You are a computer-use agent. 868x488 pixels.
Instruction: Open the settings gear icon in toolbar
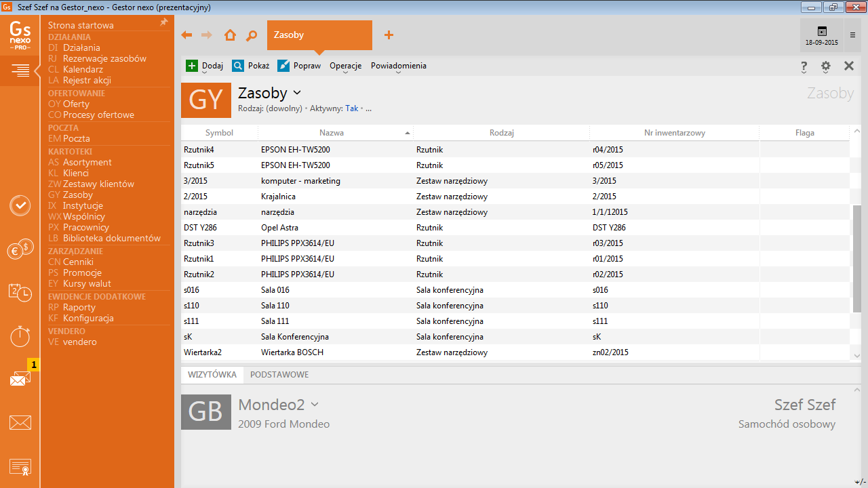coord(825,66)
